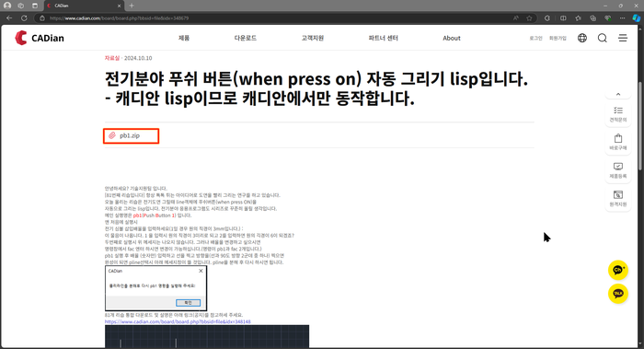Open the tab actions menu icon
This screenshot has width=644, height=349.
[x=35, y=6]
